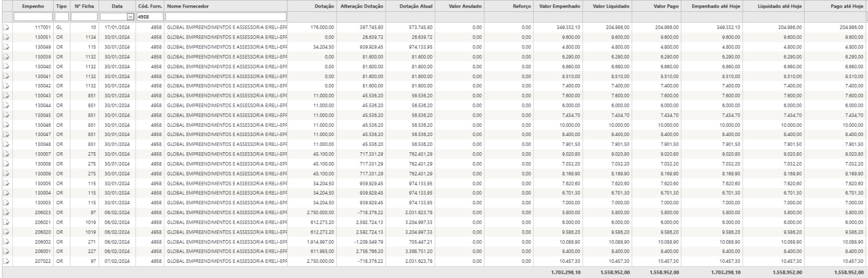
Task: Click the Tipo filter input box
Action: (62, 17)
